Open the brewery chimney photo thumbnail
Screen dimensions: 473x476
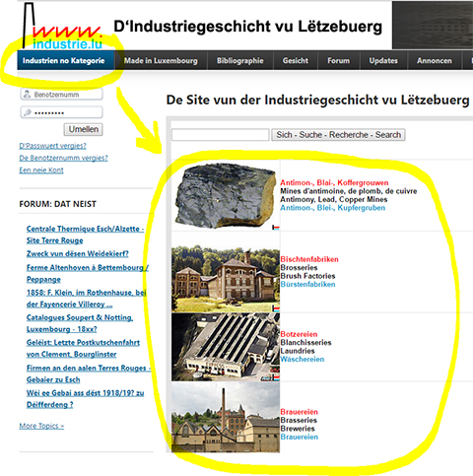[x=226, y=418]
